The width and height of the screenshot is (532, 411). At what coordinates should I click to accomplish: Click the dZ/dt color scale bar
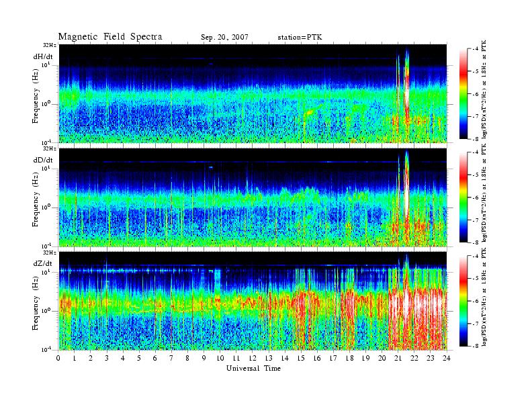click(x=463, y=301)
